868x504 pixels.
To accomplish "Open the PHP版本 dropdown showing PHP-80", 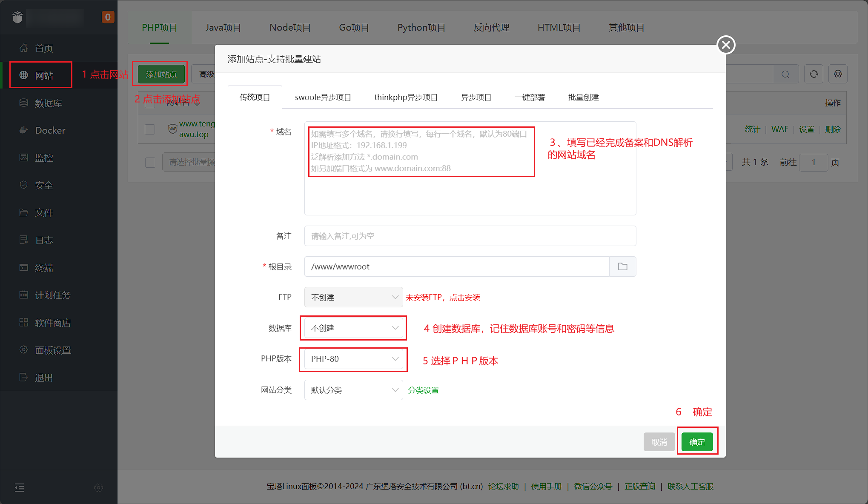I will pyautogui.click(x=353, y=359).
